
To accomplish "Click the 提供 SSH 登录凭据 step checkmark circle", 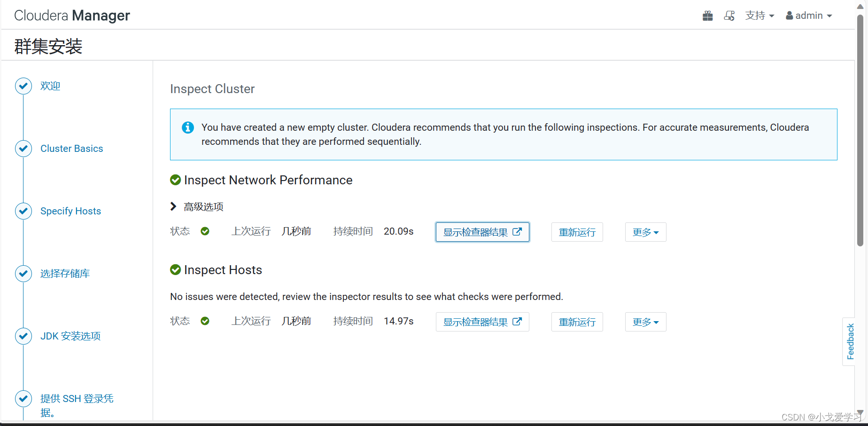I will [23, 399].
